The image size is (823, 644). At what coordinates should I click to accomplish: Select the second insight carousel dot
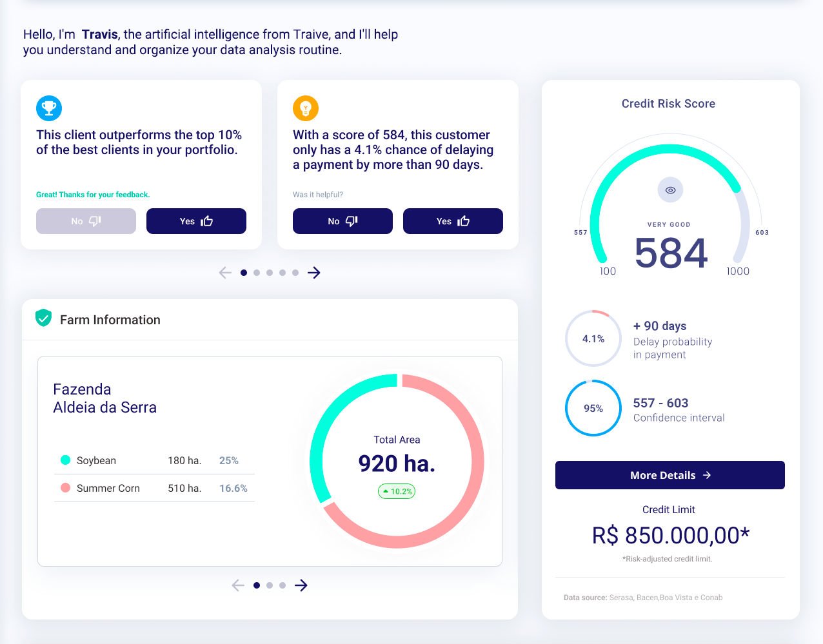257,273
